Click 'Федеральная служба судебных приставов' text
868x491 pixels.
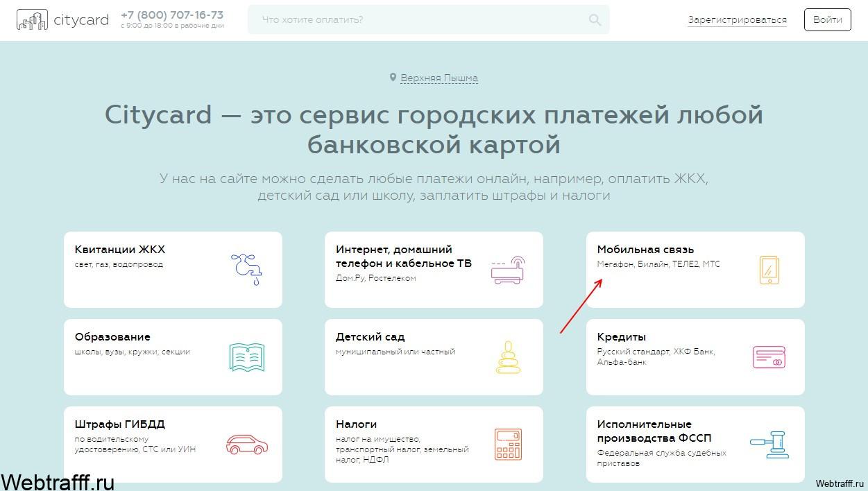click(x=662, y=458)
